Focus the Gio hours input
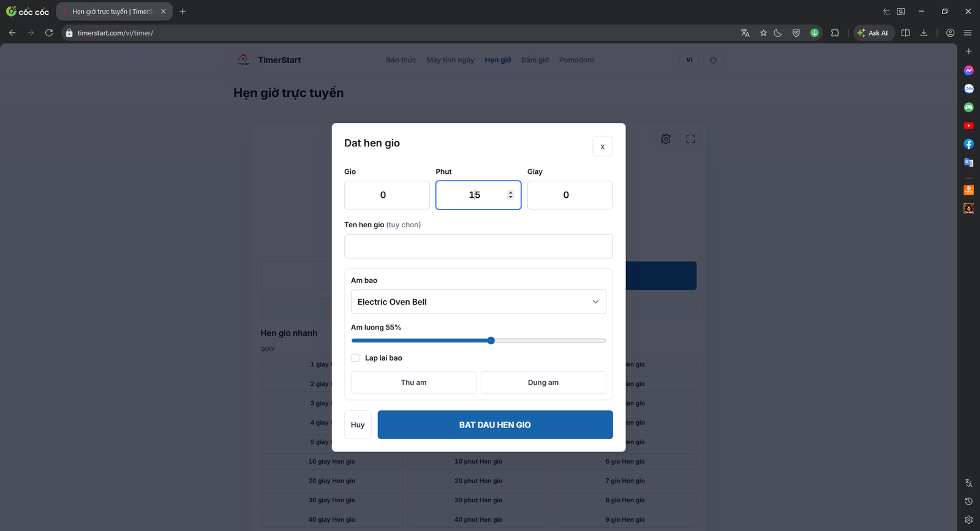The height and width of the screenshot is (531, 980). tap(386, 195)
